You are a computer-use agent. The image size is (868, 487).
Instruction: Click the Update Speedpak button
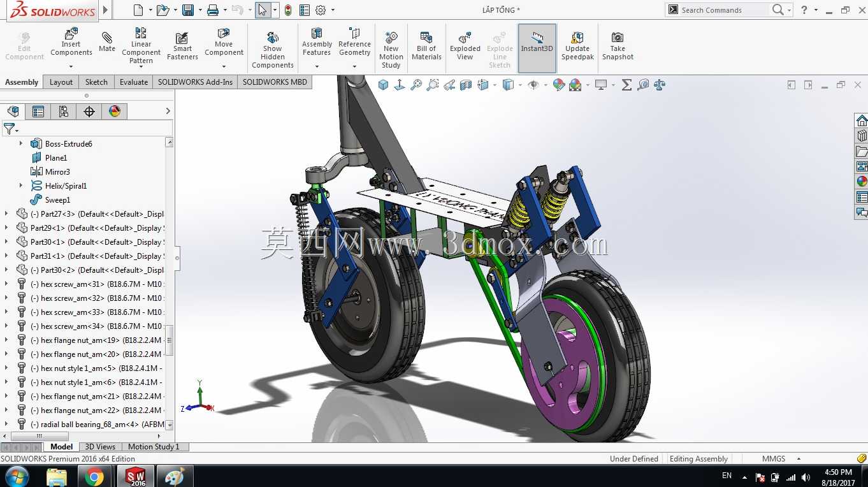pyautogui.click(x=577, y=45)
